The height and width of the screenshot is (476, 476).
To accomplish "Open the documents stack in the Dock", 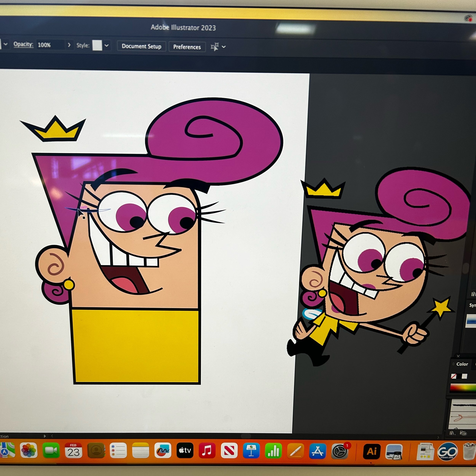I will (425, 451).
